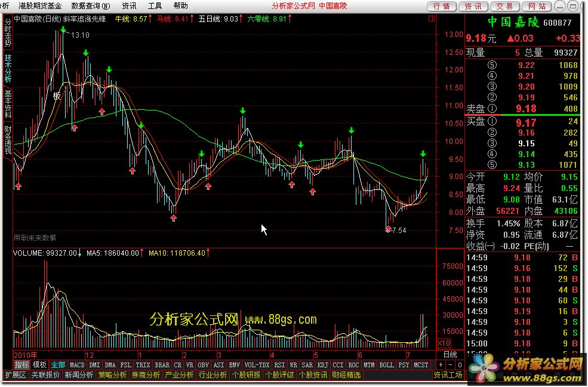Image resolution: width=588 pixels, height=387 pixels.
Task: Open the 个股评级 tab
Action: [280, 375]
